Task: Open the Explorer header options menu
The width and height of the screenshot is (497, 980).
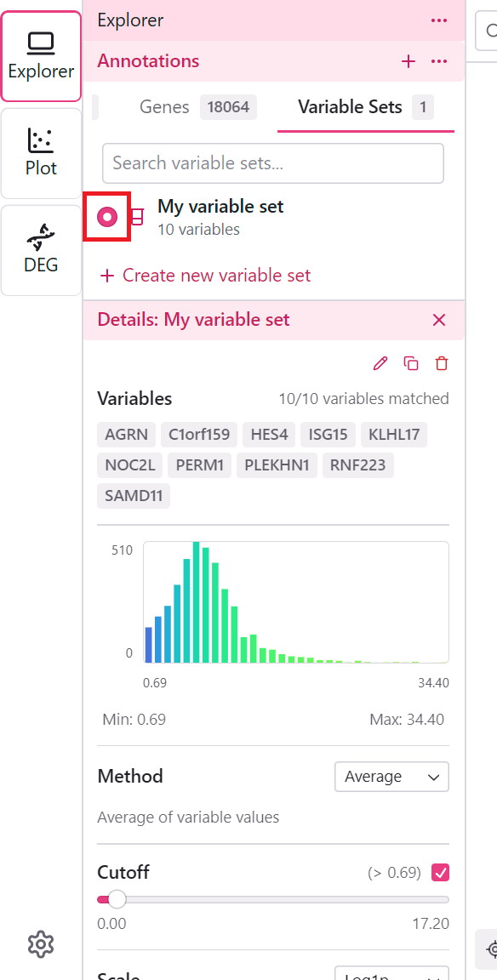Action: (x=439, y=20)
